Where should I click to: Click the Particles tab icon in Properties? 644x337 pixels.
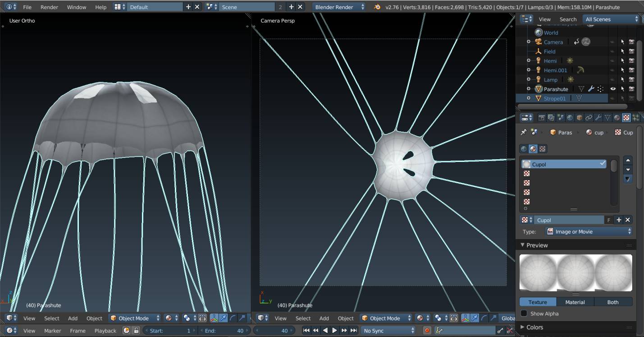click(636, 118)
